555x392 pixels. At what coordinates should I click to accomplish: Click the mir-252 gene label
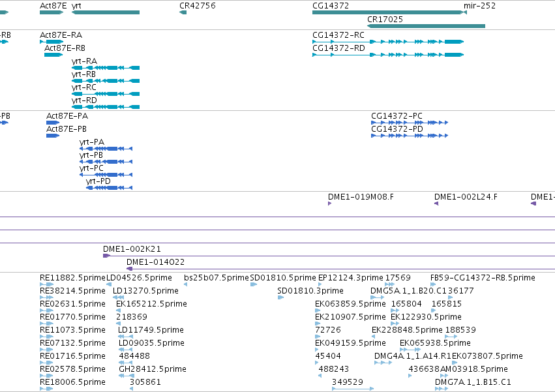coord(479,6)
